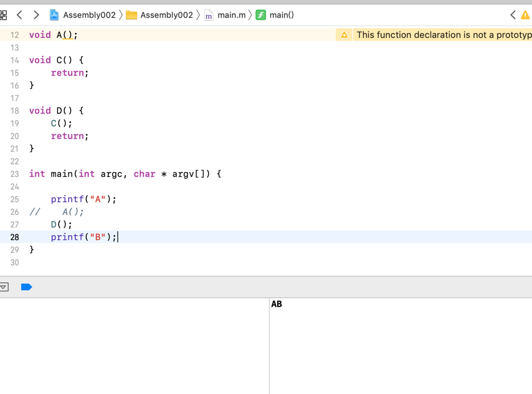Viewport: 532px width, 394px height.
Task: Go back in editor history
Action: (x=19, y=15)
